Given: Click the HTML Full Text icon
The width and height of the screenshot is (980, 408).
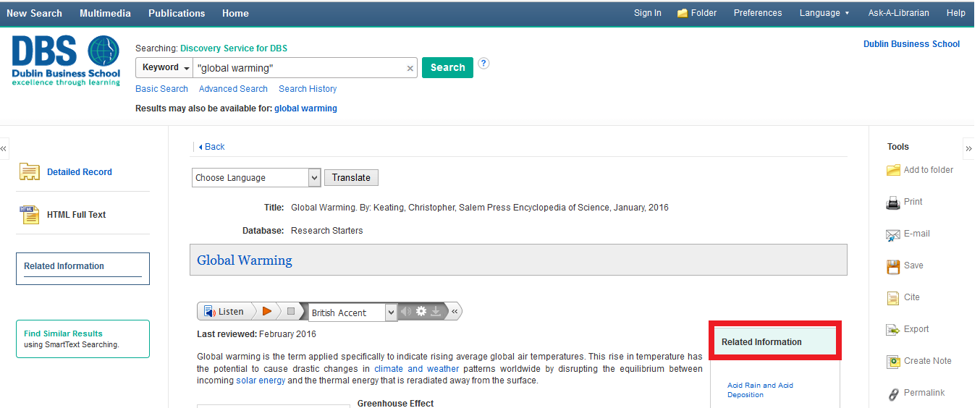Looking at the screenshot, I should coord(30,214).
